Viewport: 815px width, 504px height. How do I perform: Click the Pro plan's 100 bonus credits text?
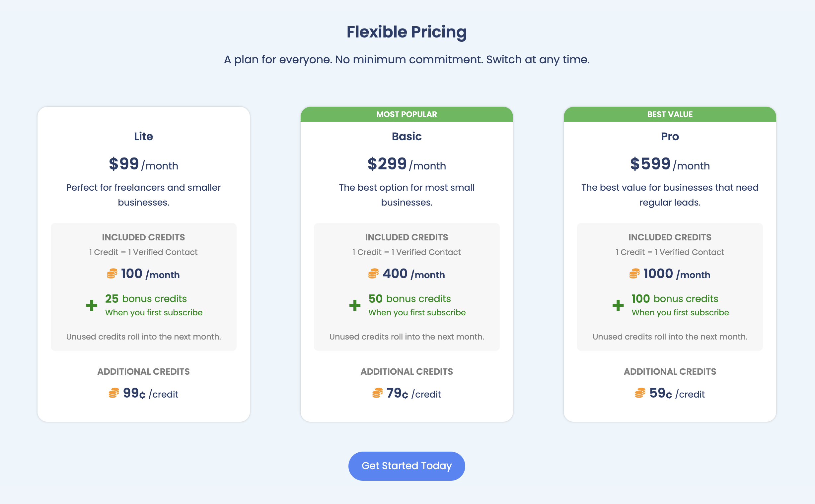coord(675,299)
